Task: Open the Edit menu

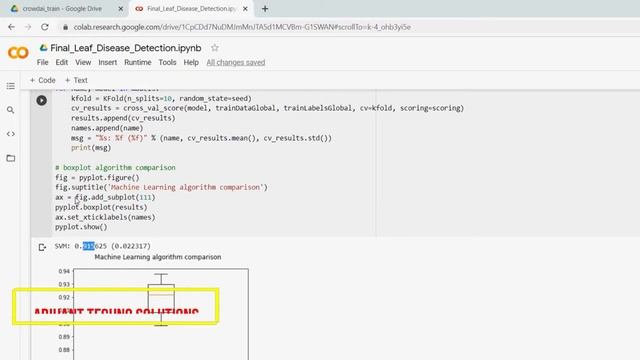Action: tap(62, 62)
